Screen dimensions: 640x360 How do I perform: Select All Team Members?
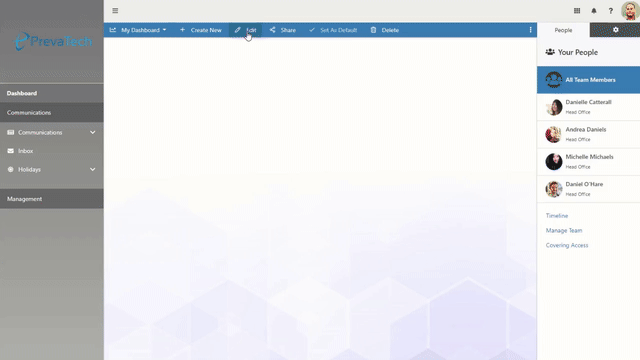(589, 80)
